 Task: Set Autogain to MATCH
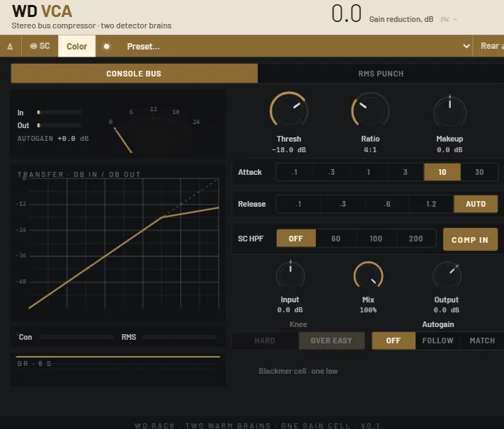pos(482,341)
